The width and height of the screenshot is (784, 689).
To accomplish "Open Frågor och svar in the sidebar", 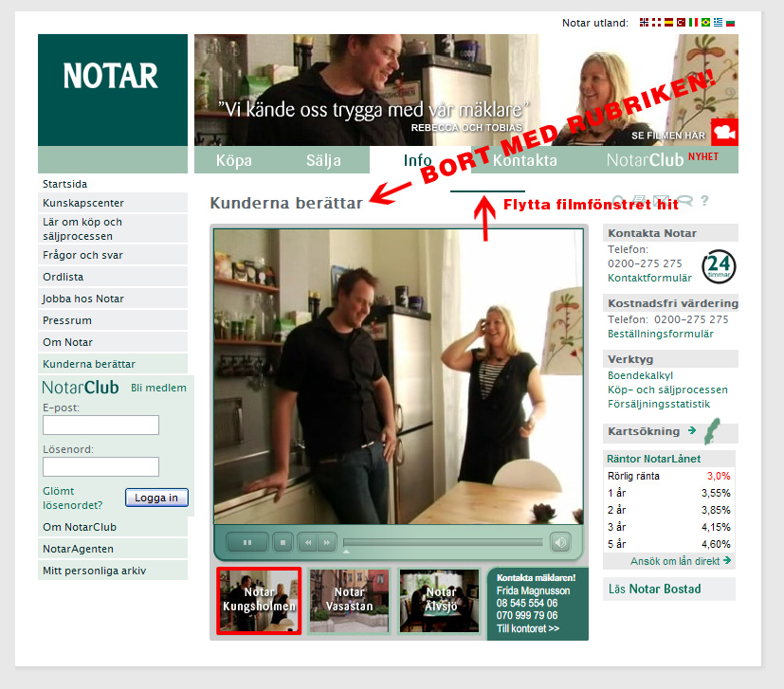I will click(82, 255).
